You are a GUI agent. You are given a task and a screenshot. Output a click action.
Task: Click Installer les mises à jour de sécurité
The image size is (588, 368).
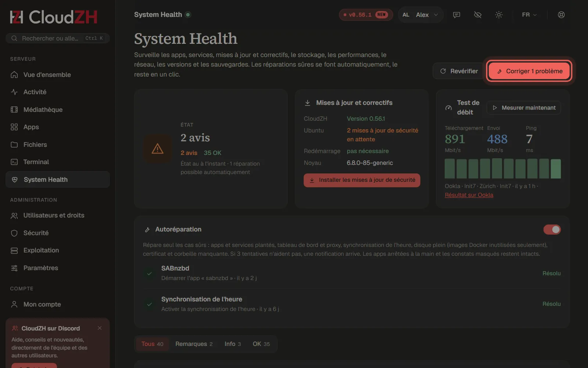click(362, 180)
